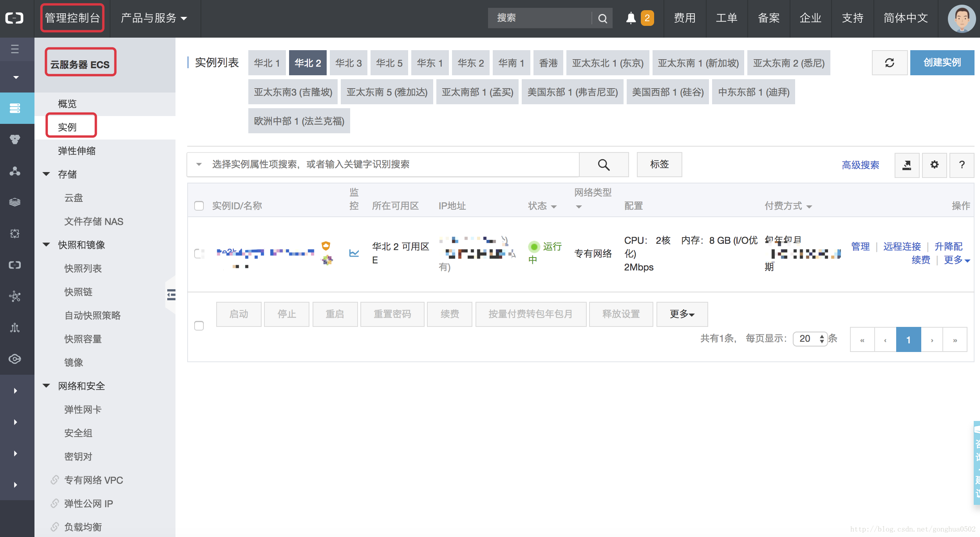Check the bottom batch-select checkbox

199,326
